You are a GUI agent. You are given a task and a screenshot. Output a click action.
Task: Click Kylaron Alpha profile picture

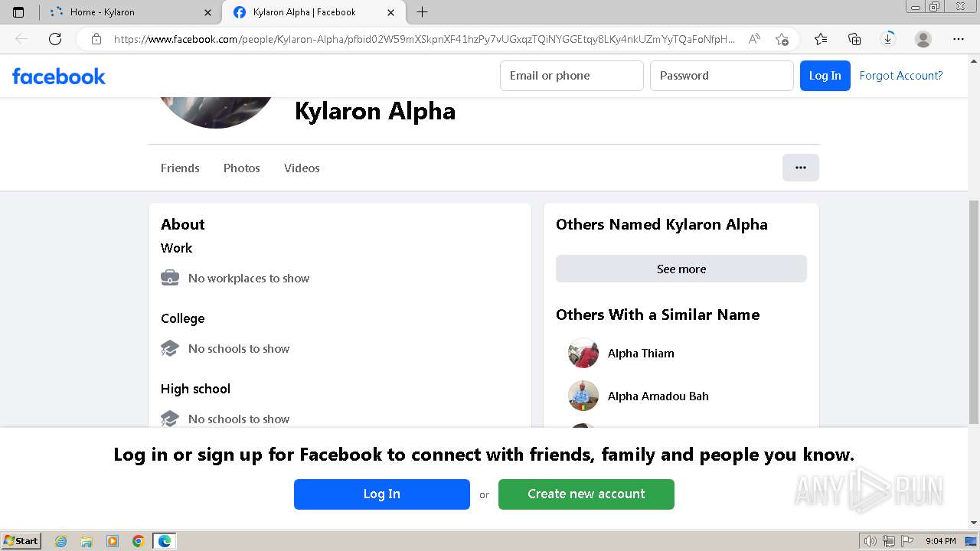click(216, 111)
